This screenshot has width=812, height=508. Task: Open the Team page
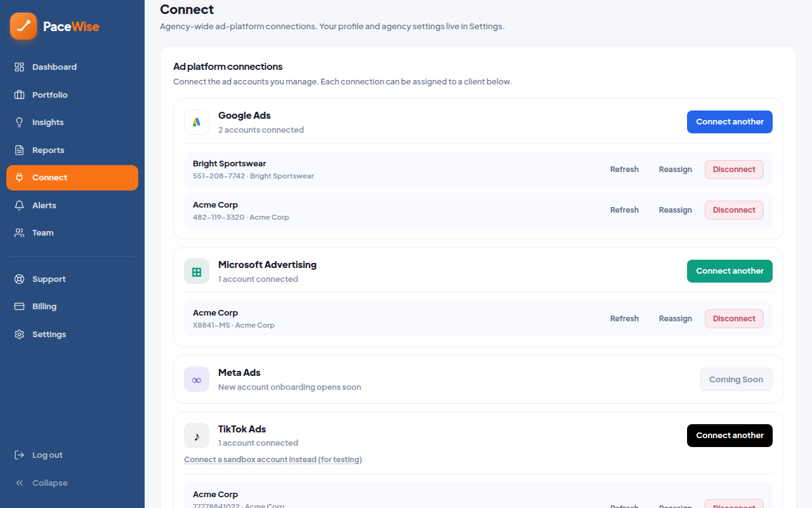[72, 232]
